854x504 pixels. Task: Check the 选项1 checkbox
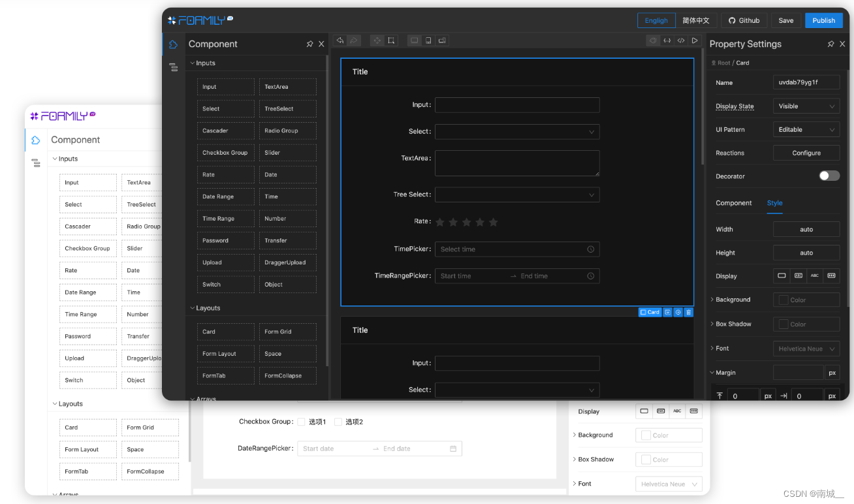coord(301,421)
